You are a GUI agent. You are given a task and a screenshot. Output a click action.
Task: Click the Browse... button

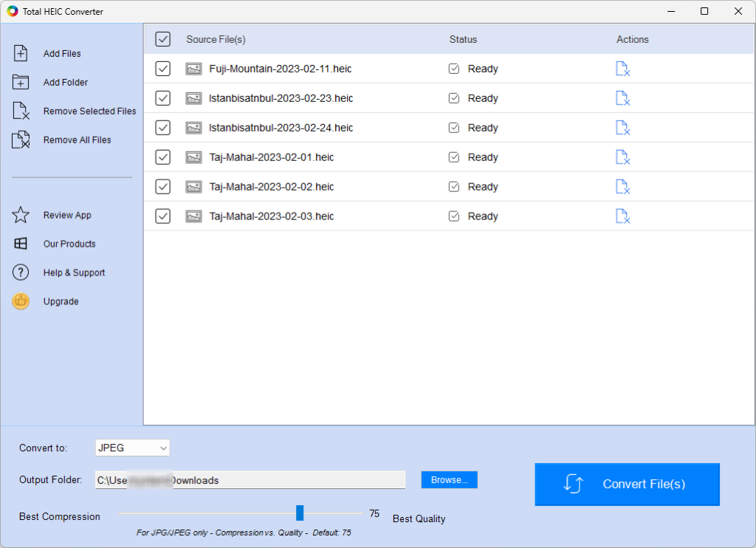(x=450, y=480)
